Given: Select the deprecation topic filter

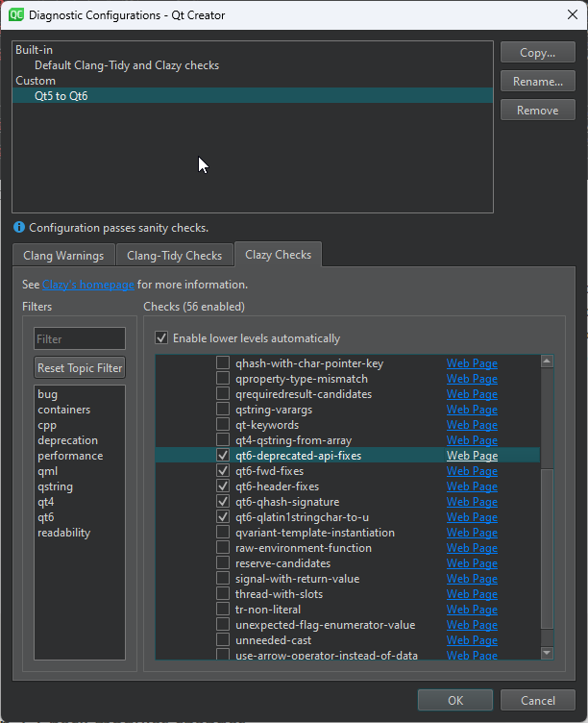Looking at the screenshot, I should [x=67, y=440].
